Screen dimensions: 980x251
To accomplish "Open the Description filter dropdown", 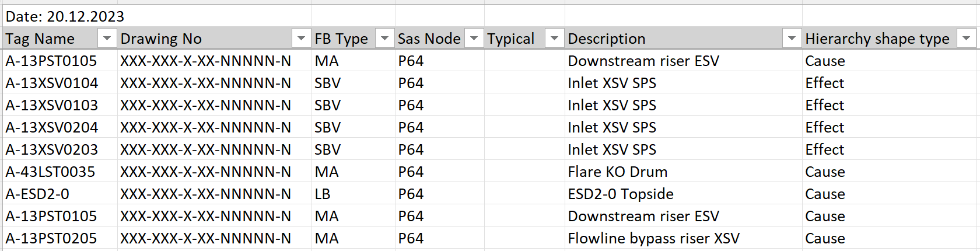I will (x=792, y=39).
